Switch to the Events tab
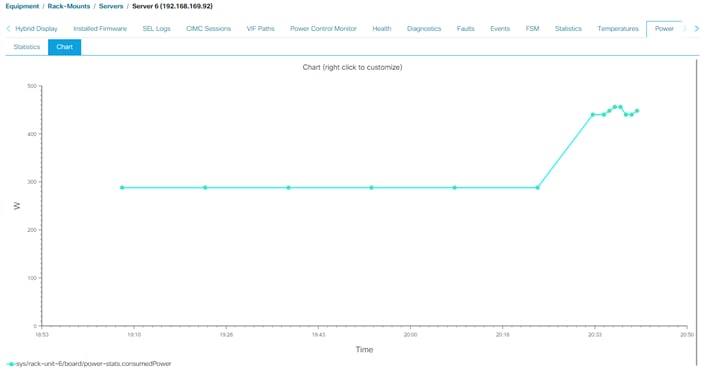This screenshot has width=701, height=371. click(x=500, y=29)
